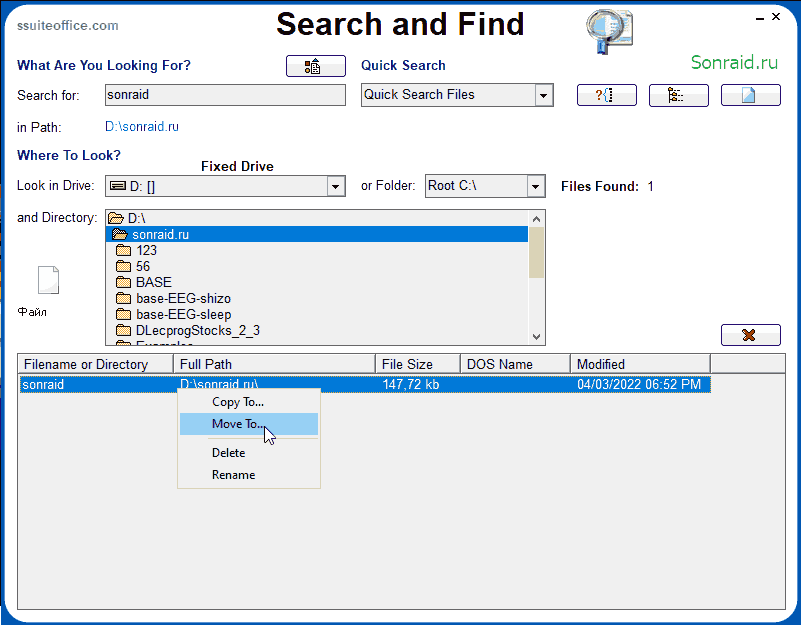
Task: Open the Quick Search Files dropdown
Action: pos(544,96)
